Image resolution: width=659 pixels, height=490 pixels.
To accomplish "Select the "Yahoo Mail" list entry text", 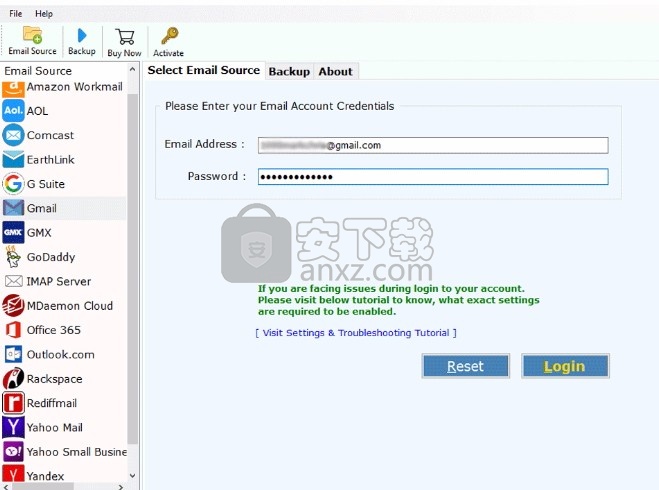I will point(55,427).
